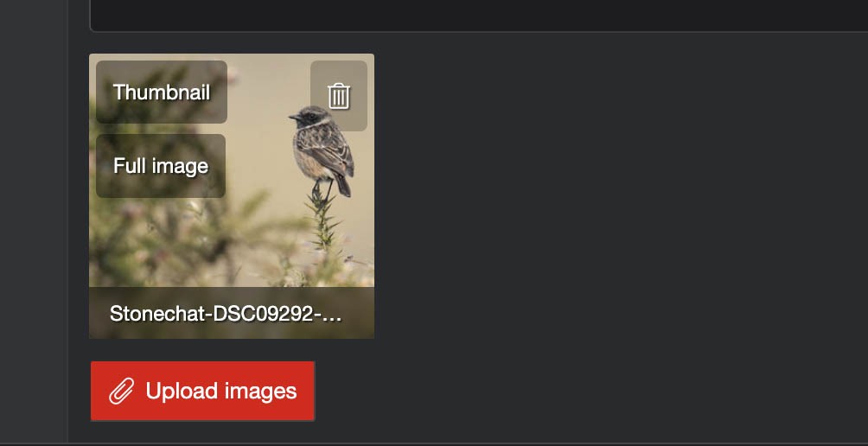The height and width of the screenshot is (446, 868).
Task: Insert image as Thumbnail
Action: coord(162,92)
